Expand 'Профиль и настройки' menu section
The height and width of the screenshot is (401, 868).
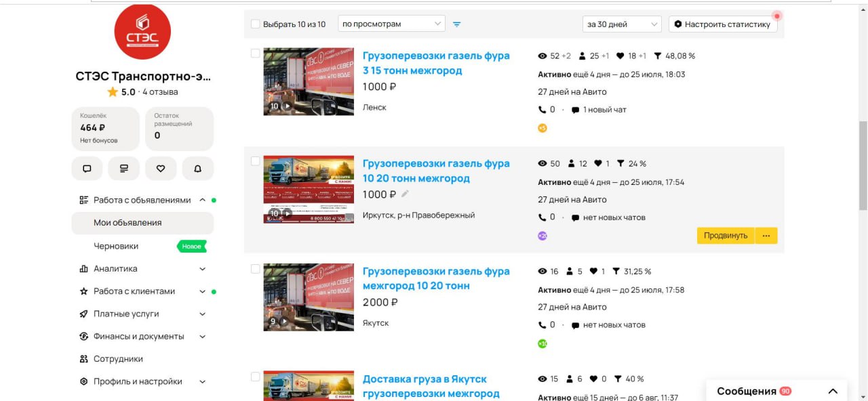(x=203, y=381)
